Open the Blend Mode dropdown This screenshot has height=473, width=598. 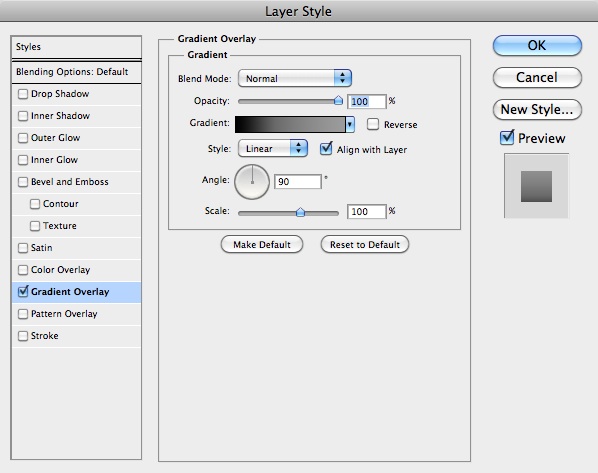click(x=294, y=78)
